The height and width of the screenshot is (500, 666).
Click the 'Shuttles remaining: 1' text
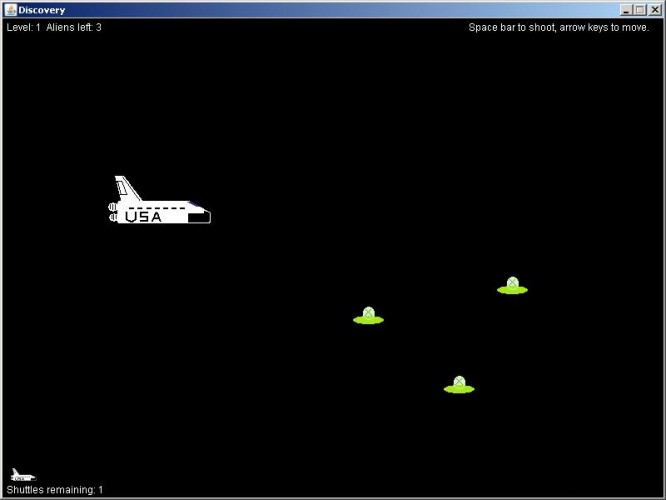(55, 490)
